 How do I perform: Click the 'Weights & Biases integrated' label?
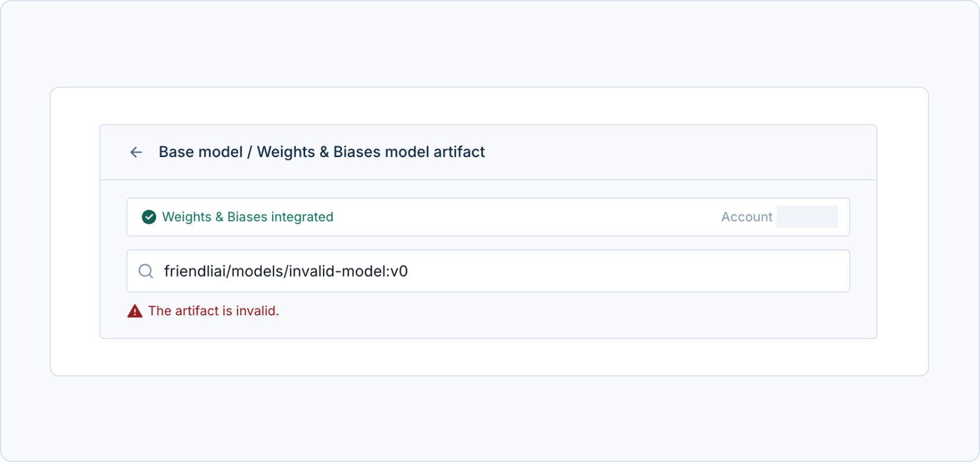pyautogui.click(x=247, y=217)
